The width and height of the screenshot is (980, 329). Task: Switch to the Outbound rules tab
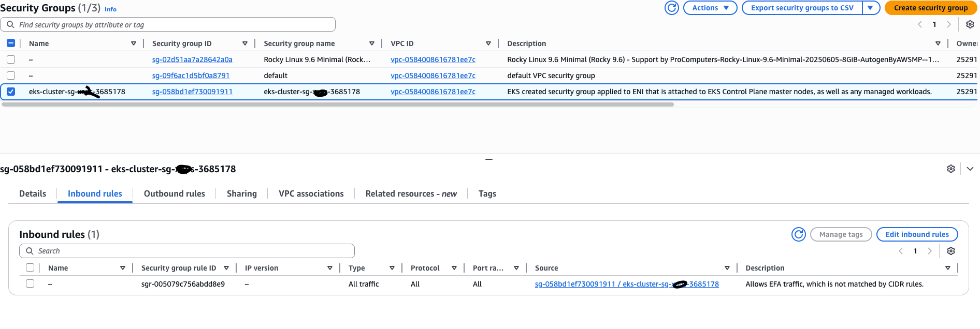[174, 193]
